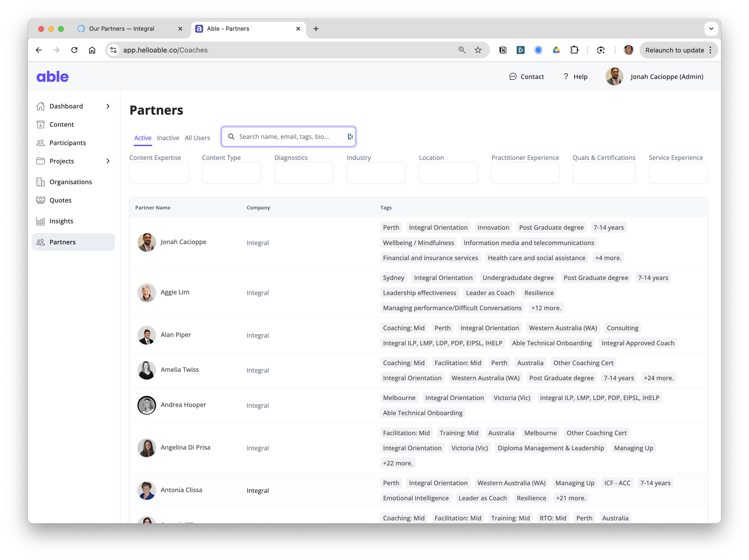Viewport: 749px width, 560px height.
Task: Go to Participants in the sidebar
Action: point(68,143)
